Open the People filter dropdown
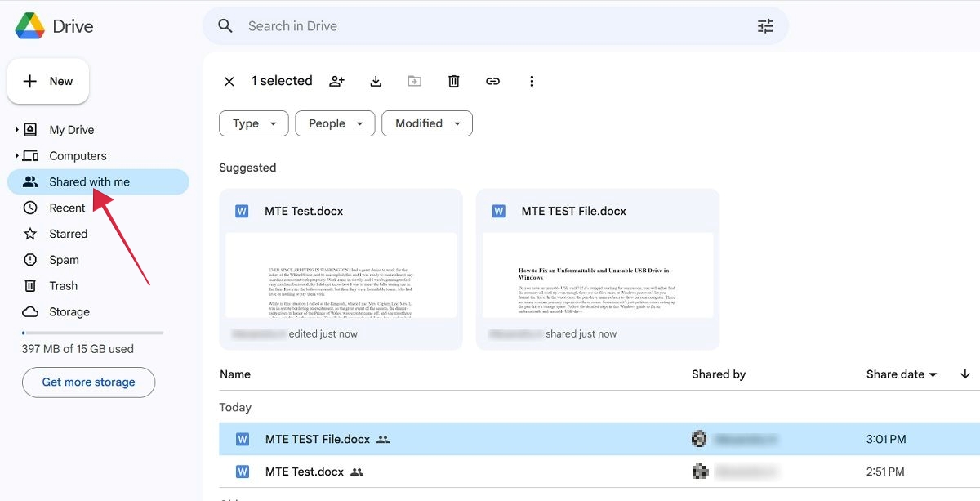Screen dimensions: 980x501 coord(334,123)
